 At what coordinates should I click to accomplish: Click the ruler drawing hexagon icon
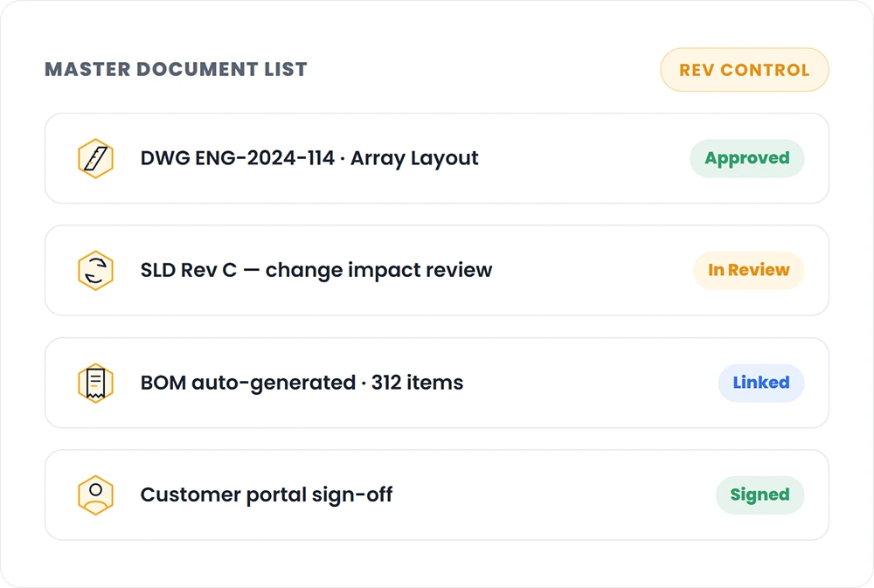(x=95, y=158)
